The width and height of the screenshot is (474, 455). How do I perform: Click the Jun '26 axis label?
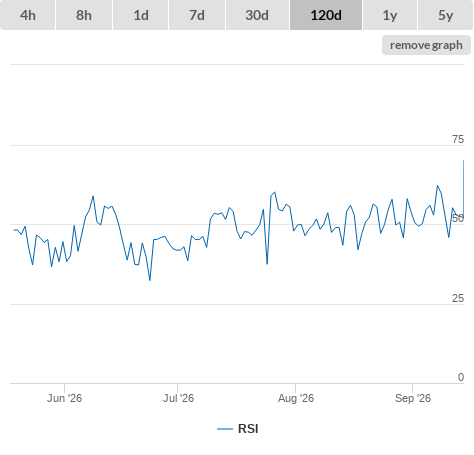[x=64, y=398]
